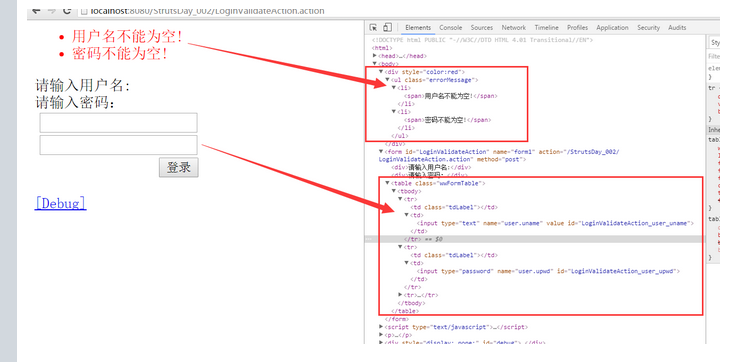Image resolution: width=751 pixels, height=362 pixels.
Task: Click the username text field on page
Action: 118,123
